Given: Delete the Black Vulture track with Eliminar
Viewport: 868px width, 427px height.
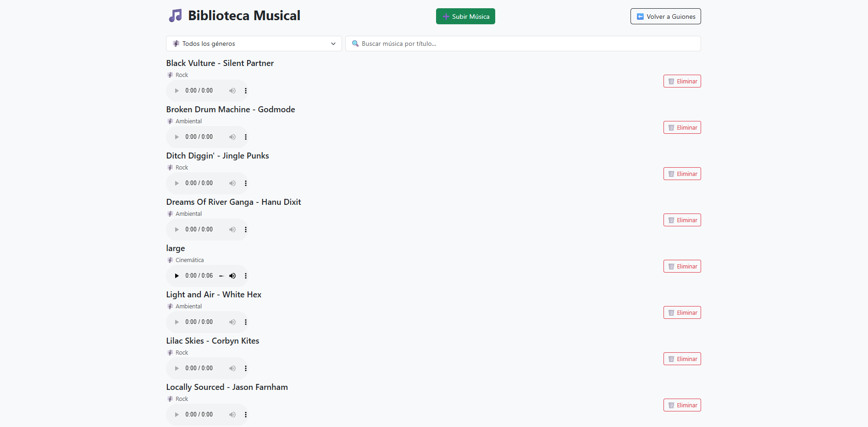Looking at the screenshot, I should [682, 81].
